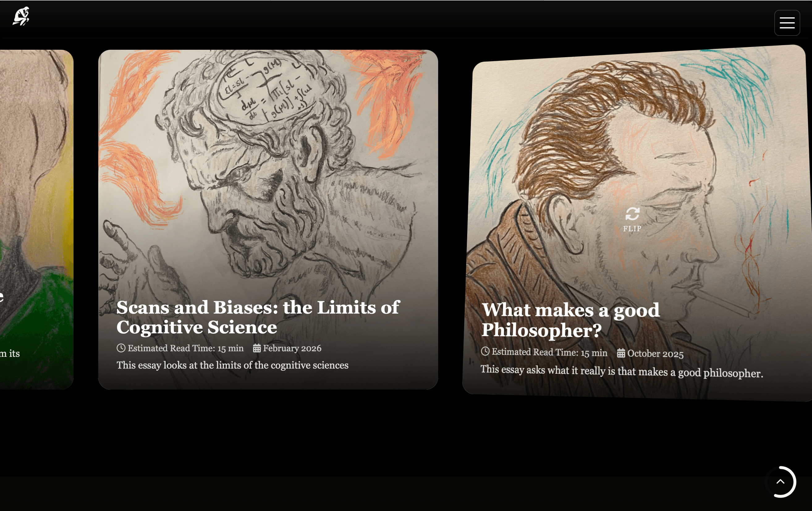Viewport: 812px width, 511px height.
Task: Open 'Scans and Biases' essay title
Action: click(x=258, y=317)
